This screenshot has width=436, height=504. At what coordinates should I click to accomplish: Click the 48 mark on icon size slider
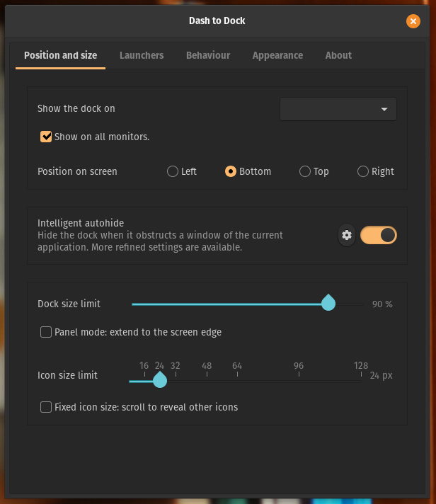[x=207, y=365]
